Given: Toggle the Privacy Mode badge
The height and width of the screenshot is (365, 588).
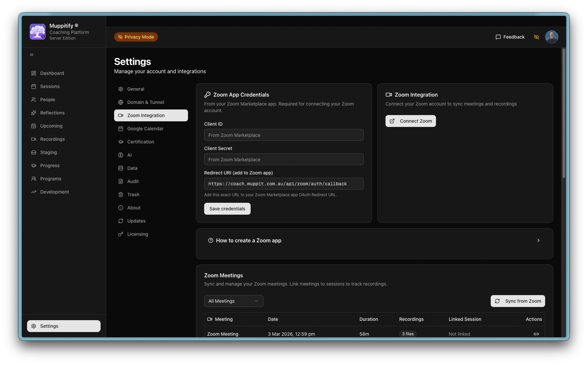Looking at the screenshot, I should 136,37.
